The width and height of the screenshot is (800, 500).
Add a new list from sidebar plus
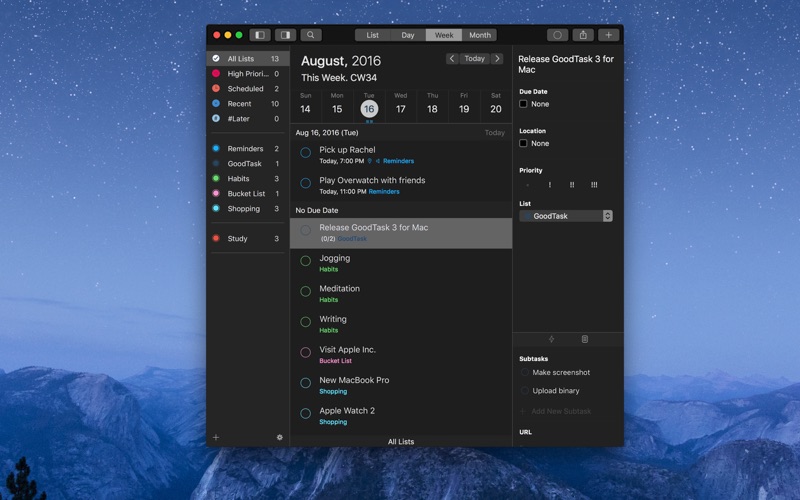click(x=216, y=437)
